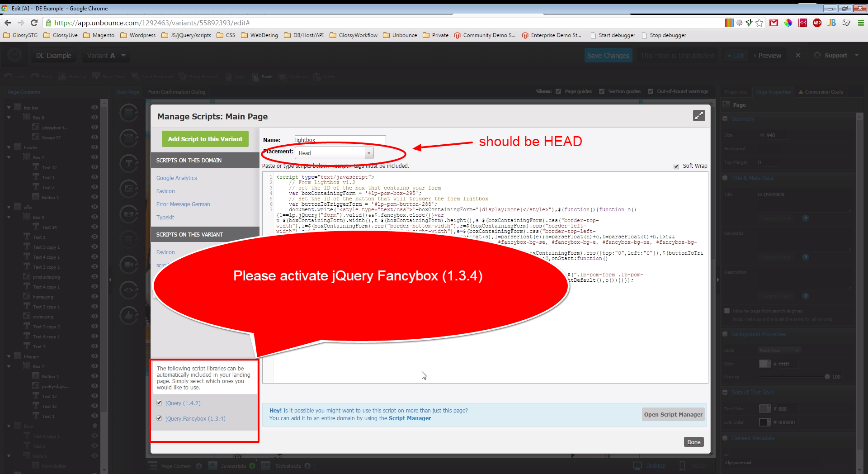Open the Conversion Goals tab

tap(821, 92)
